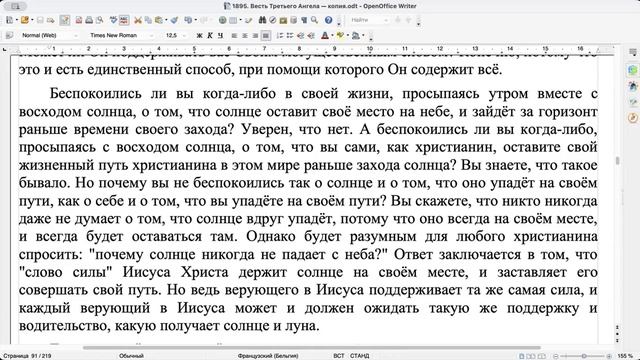Open the New document dropdown arrow
Screen dimensions: 640x360
pos(17,20)
